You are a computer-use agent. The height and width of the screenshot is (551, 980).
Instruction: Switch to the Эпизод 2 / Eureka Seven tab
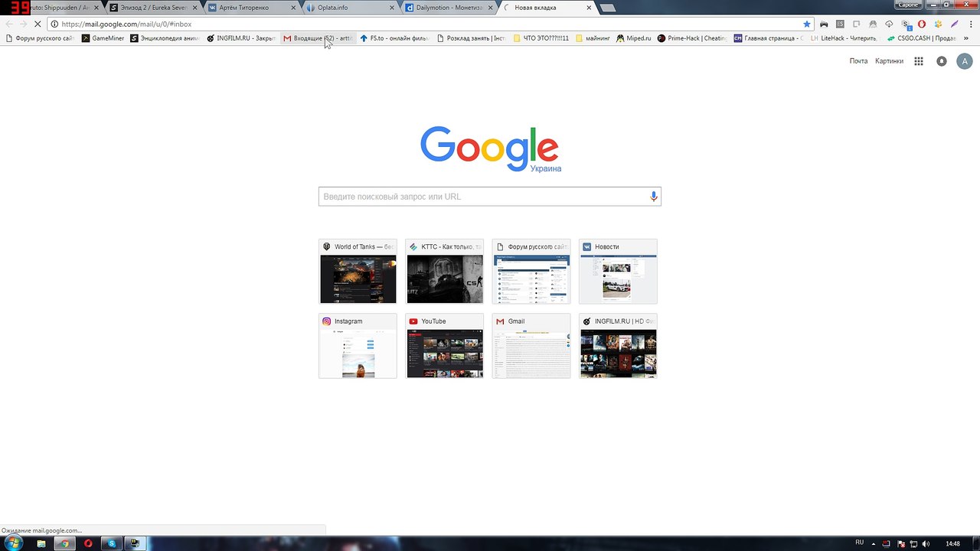pos(152,8)
